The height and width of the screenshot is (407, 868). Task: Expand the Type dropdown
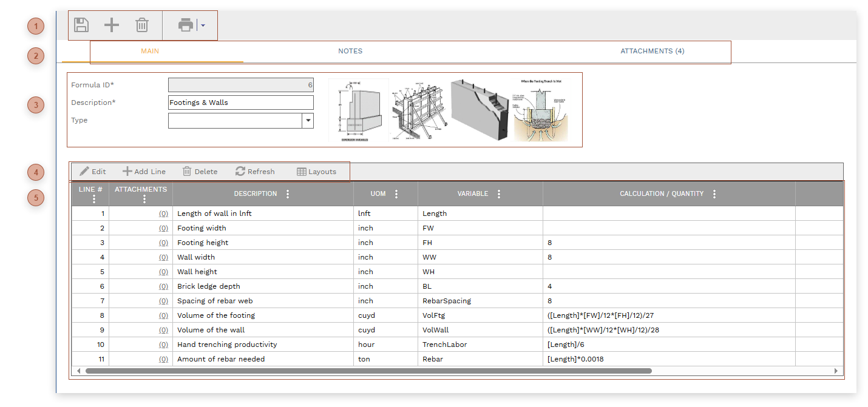coord(308,121)
